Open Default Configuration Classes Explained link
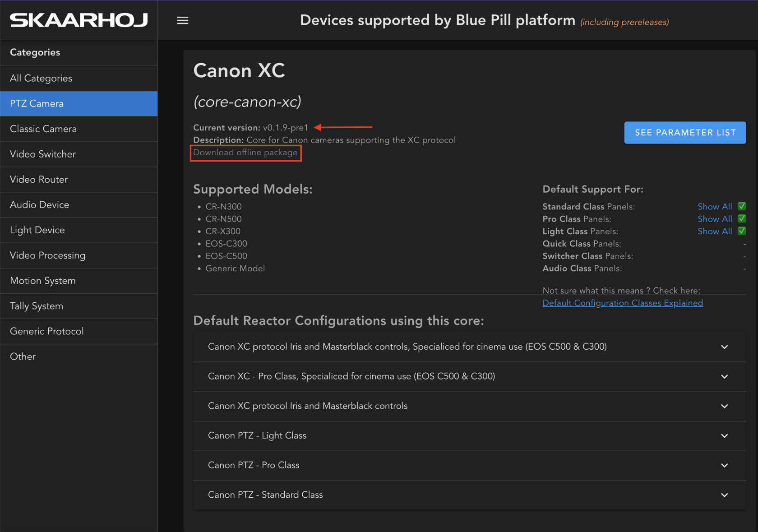 tap(623, 303)
